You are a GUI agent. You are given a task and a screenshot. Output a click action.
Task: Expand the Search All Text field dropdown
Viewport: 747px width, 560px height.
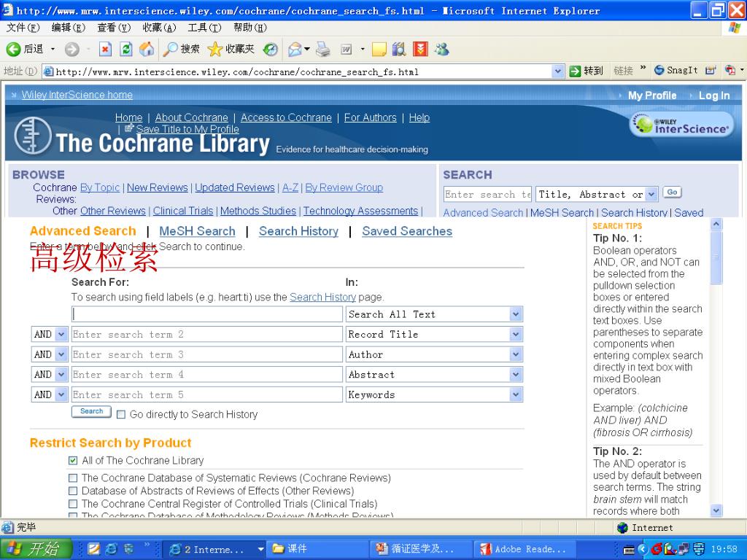(x=516, y=314)
